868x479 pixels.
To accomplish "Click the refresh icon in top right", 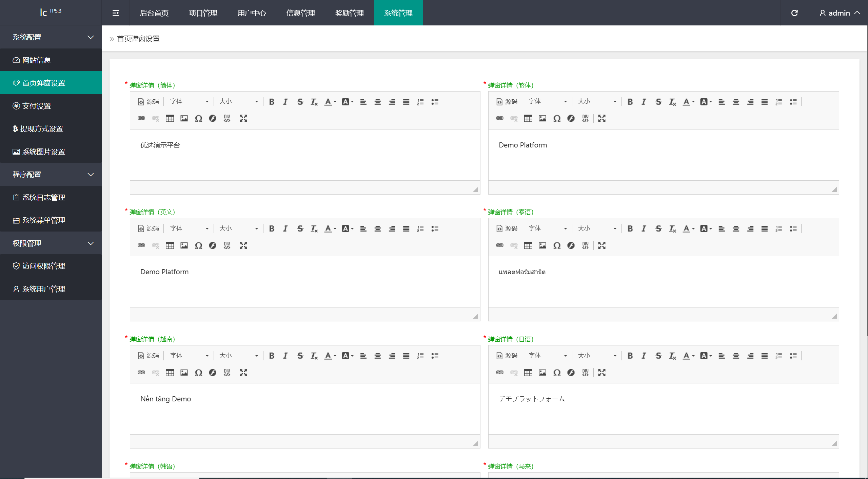I will [x=795, y=13].
